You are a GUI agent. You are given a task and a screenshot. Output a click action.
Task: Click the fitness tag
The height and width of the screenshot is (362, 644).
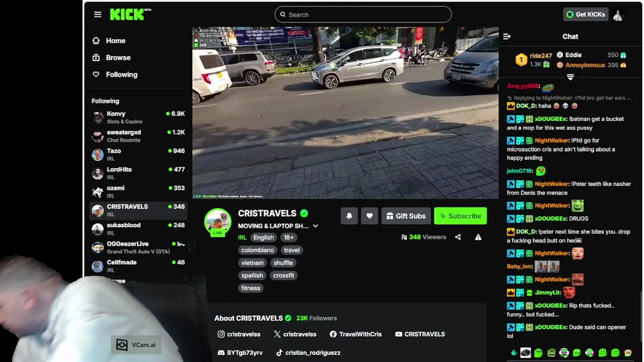pos(251,288)
